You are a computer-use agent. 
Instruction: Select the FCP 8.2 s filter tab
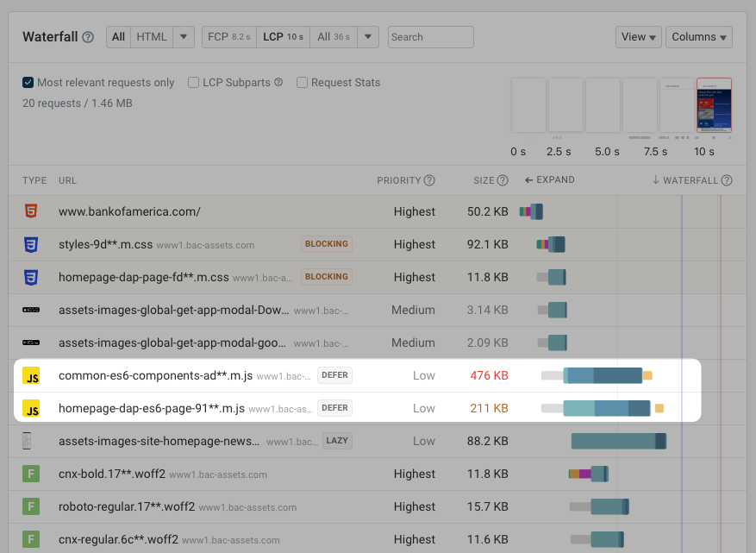[x=229, y=37]
